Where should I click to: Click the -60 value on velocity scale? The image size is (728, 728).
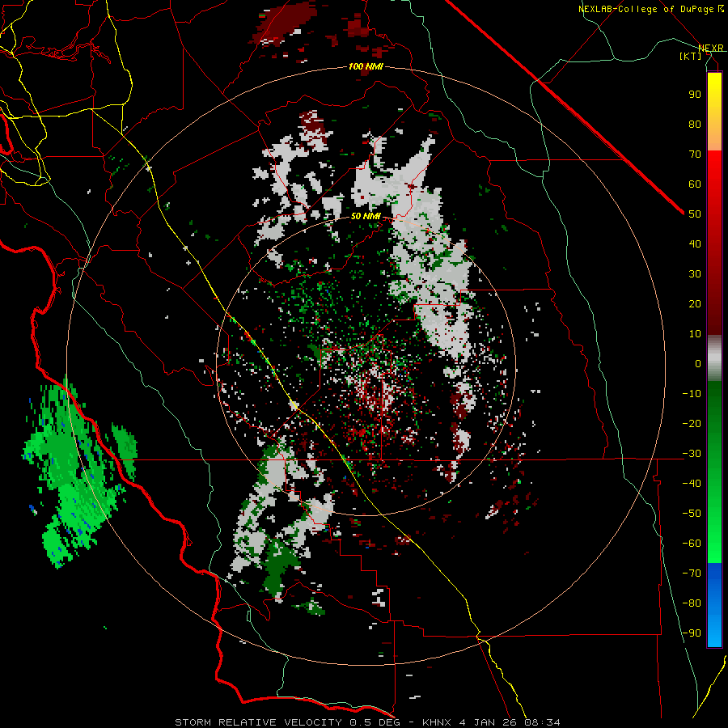pos(692,544)
